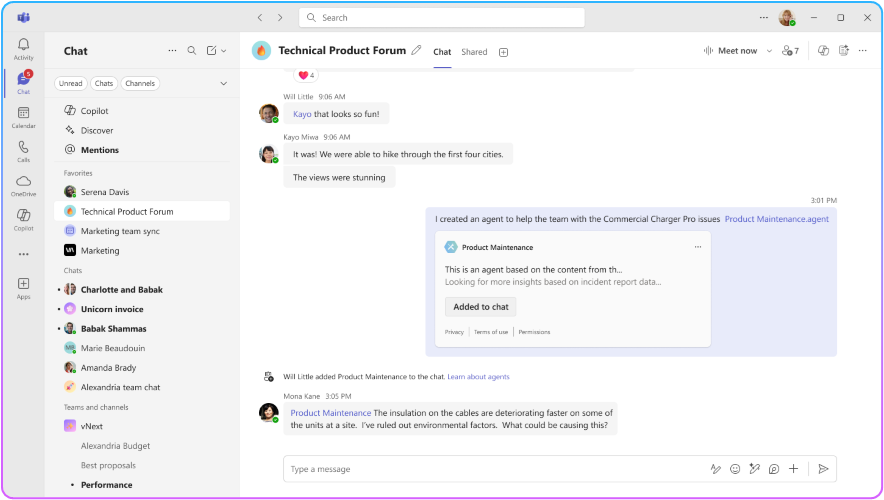This screenshot has height=500, width=884.
Task: Open the Privacy link on card
Action: pos(454,332)
